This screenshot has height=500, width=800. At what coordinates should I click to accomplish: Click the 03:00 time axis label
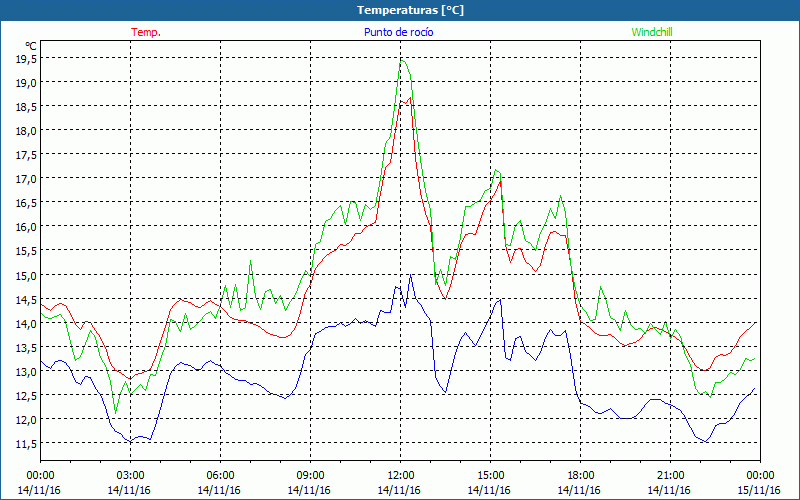[130, 476]
